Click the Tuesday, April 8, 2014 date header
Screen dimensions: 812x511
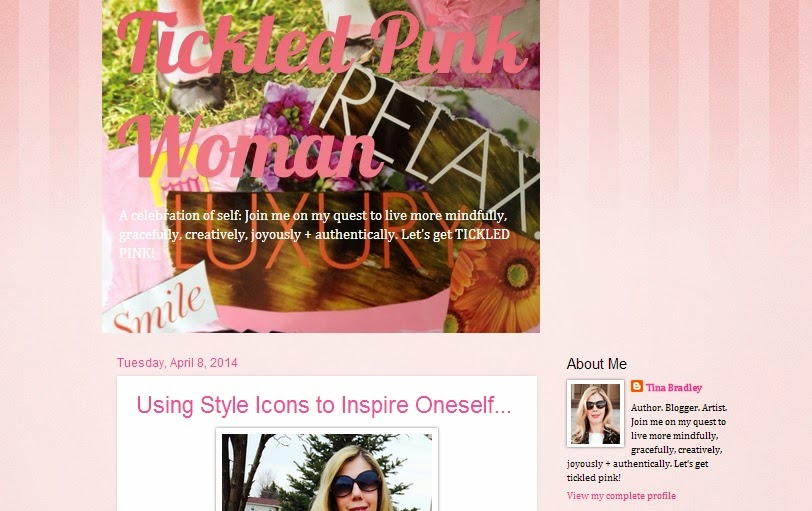pos(177,362)
